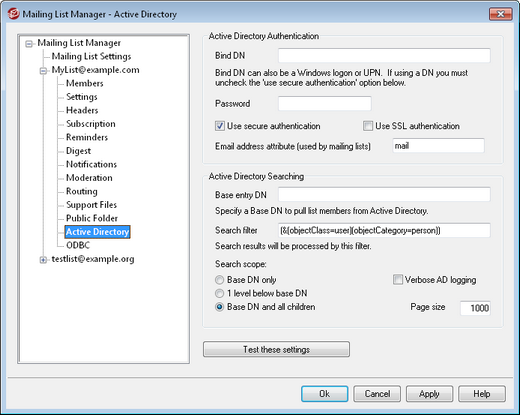Go to the Headers page
This screenshot has width=520, height=415.
(82, 110)
